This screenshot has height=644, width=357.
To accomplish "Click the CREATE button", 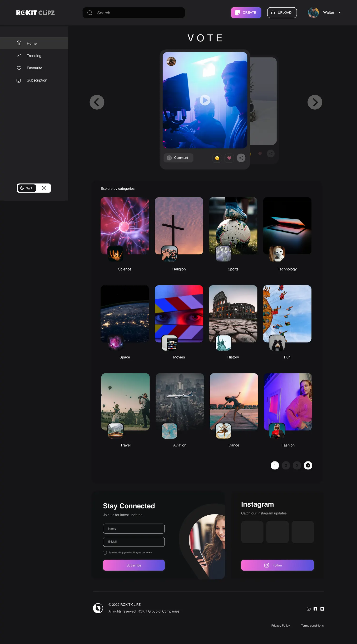I will coord(246,13).
